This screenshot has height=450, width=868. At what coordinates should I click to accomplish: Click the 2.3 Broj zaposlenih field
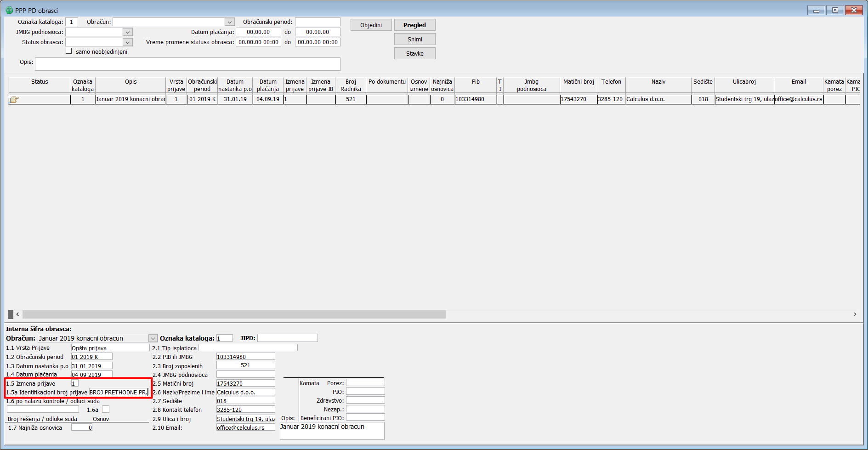pos(246,365)
